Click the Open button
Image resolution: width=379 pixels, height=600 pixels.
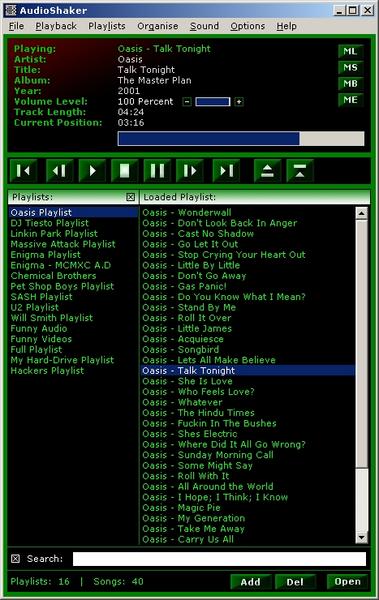coord(347,582)
